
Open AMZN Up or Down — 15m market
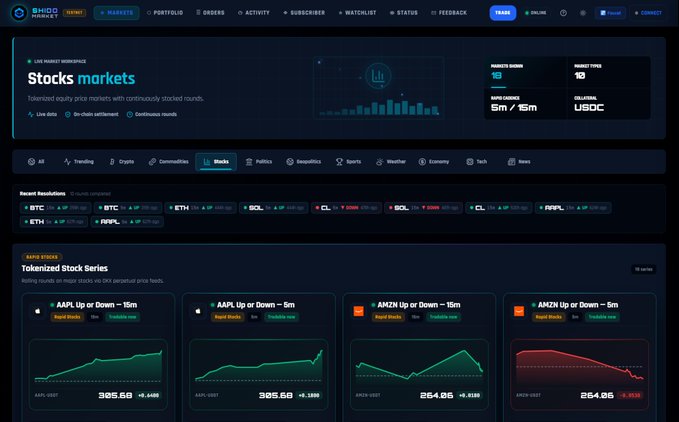pos(418,305)
